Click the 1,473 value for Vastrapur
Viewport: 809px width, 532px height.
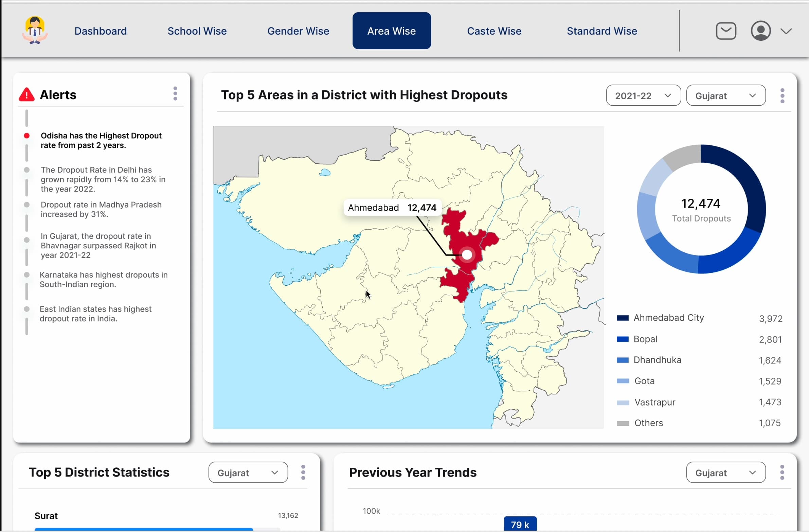pyautogui.click(x=770, y=402)
